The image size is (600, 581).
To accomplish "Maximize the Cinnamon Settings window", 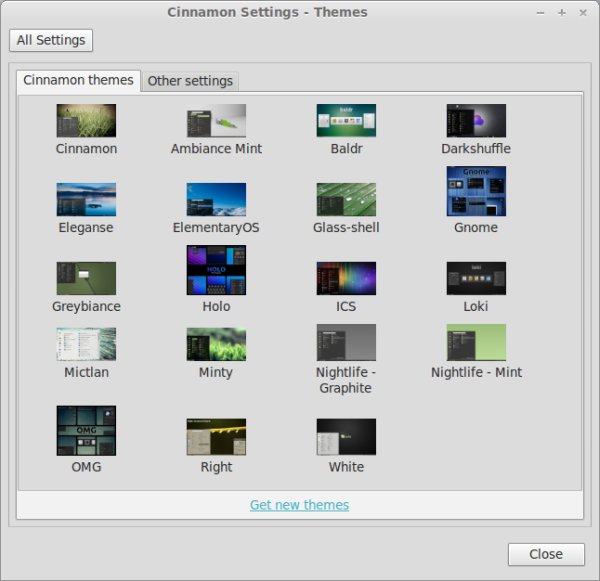I will [562, 13].
